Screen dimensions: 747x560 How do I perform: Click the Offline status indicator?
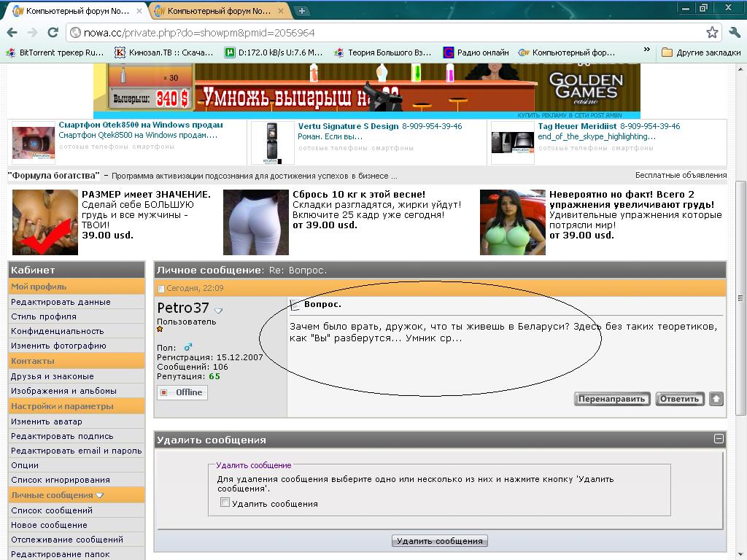coord(182,392)
